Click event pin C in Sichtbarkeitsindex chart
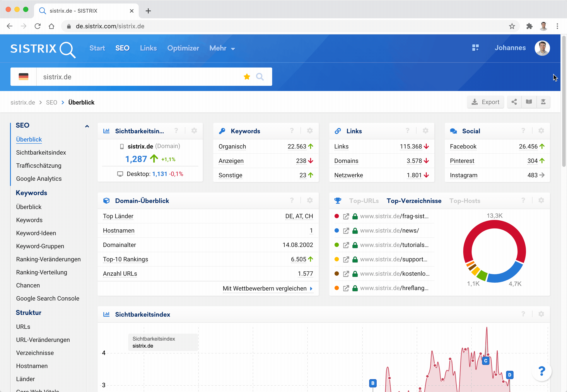Viewport: 567px width, 392px height. coord(485,361)
